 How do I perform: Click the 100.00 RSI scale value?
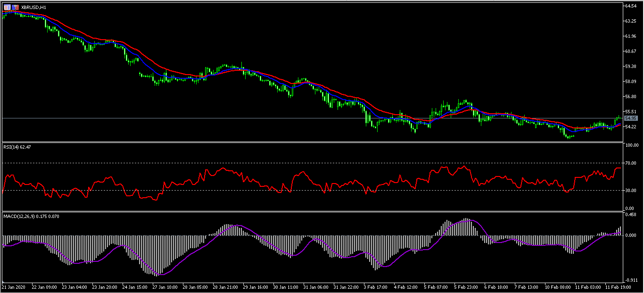631,146
